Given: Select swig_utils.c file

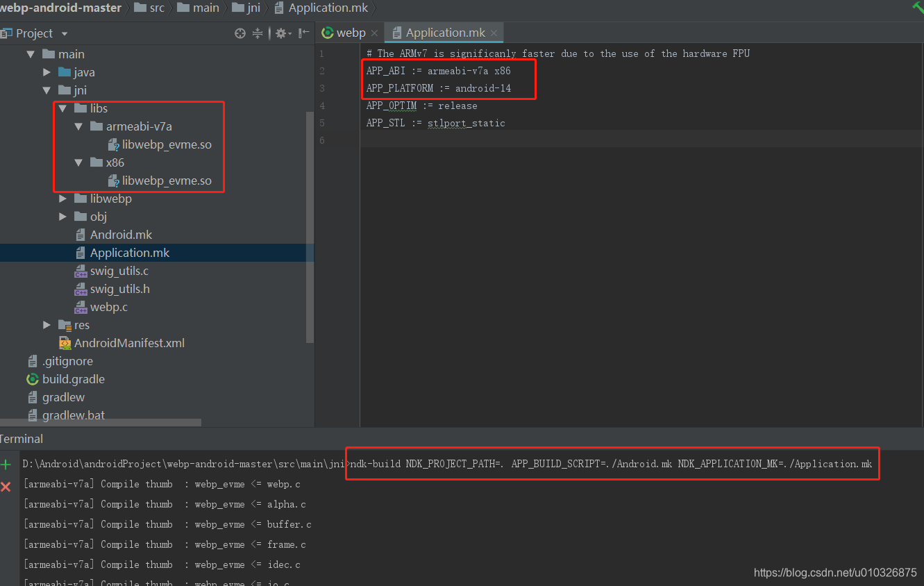Looking at the screenshot, I should coord(111,271).
